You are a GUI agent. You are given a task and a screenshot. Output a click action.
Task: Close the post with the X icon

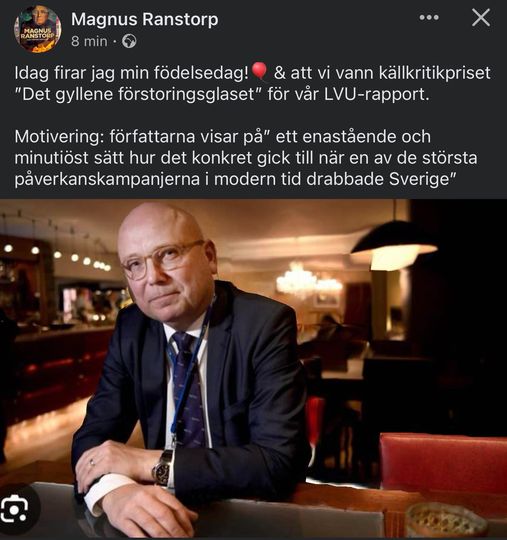click(481, 18)
